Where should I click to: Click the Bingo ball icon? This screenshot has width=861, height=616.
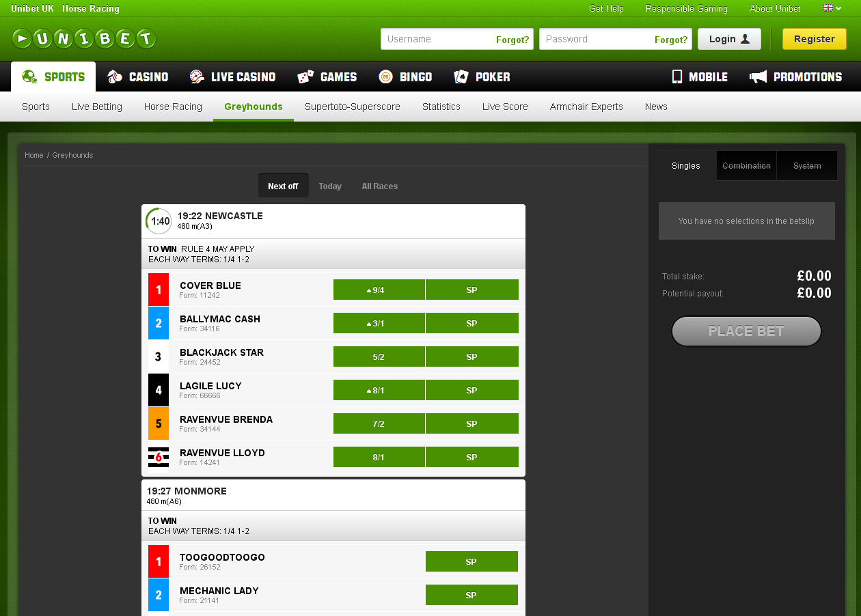coord(385,76)
